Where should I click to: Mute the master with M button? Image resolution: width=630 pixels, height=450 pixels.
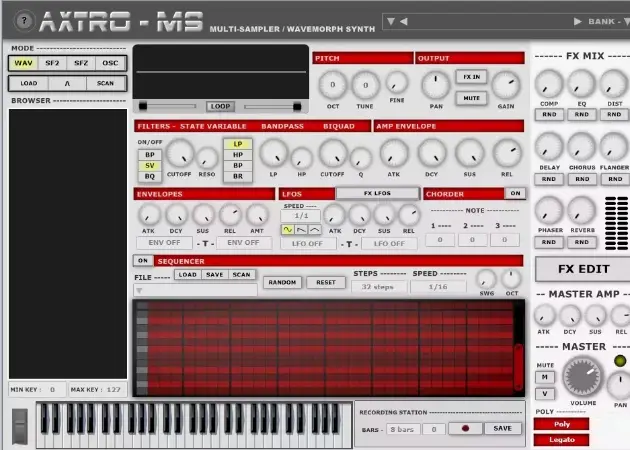coord(545,377)
